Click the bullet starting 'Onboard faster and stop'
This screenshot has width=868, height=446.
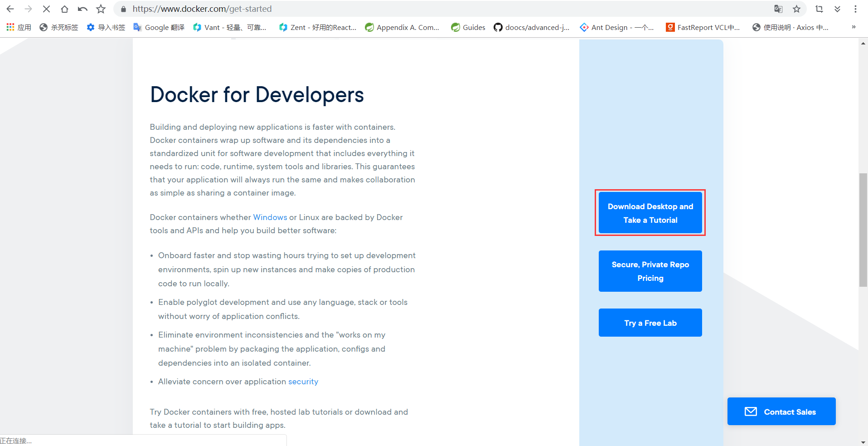click(x=287, y=270)
